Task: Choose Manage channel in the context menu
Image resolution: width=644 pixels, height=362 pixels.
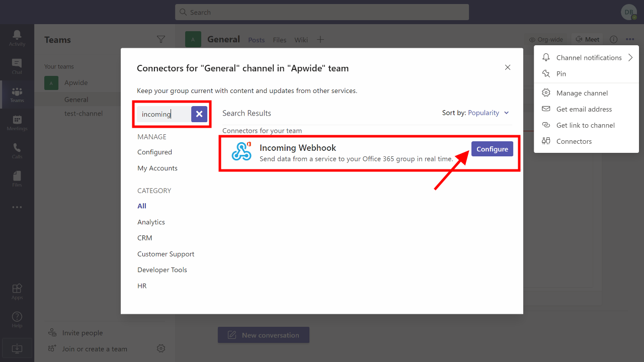Action: 582,93
